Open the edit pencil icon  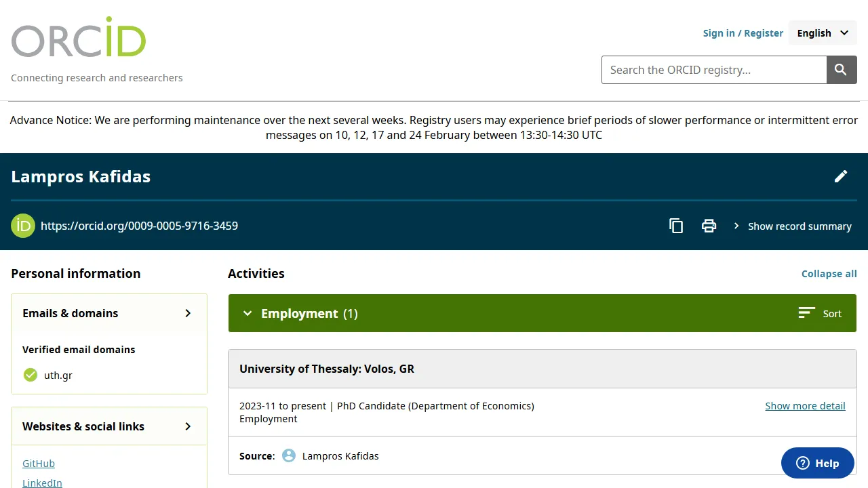pyautogui.click(x=841, y=176)
